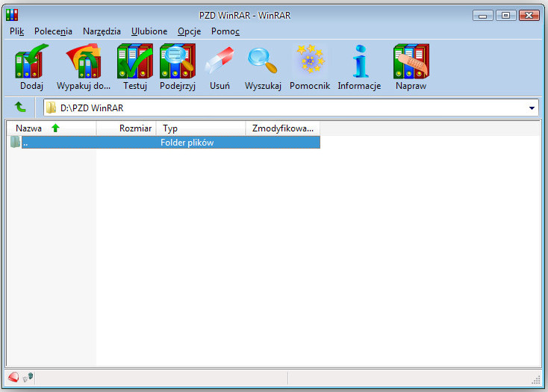
Task: Open the Narzędzia menu
Action: point(102,31)
